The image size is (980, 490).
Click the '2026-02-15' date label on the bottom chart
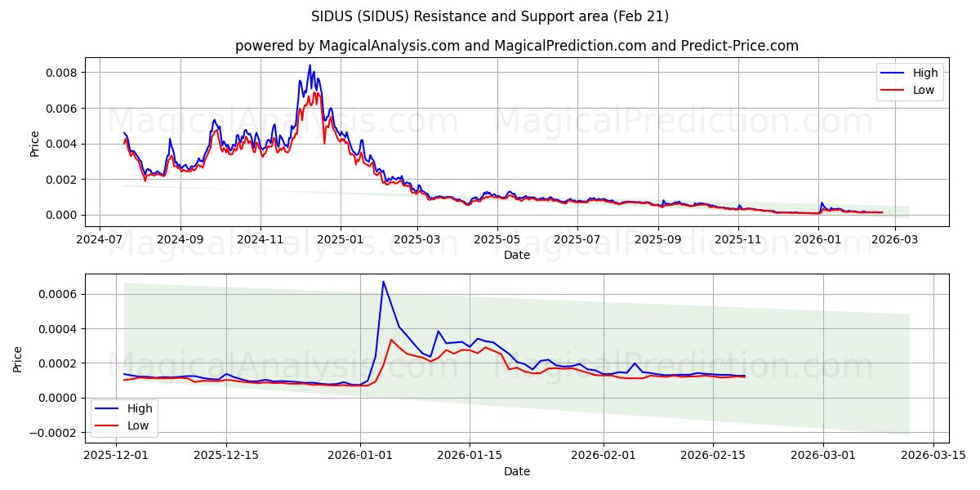714,456
